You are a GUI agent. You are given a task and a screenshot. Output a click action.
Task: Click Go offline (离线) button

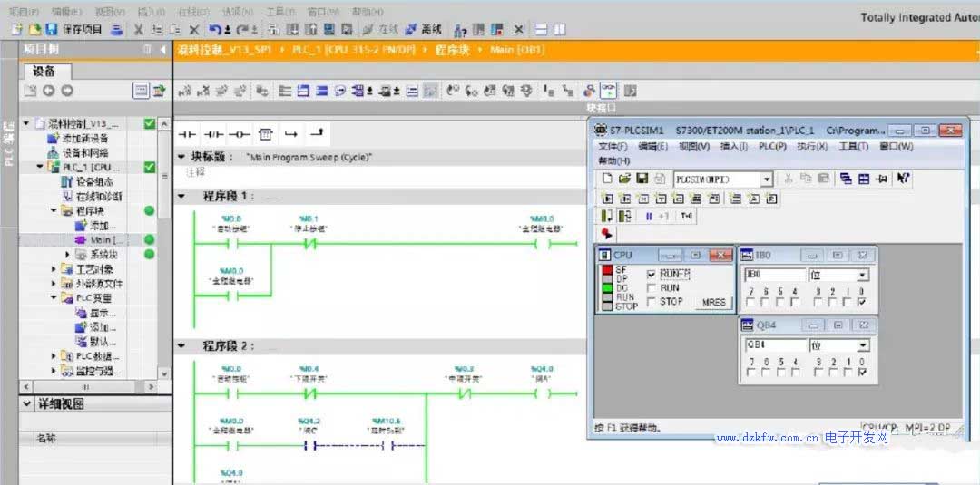point(424,29)
